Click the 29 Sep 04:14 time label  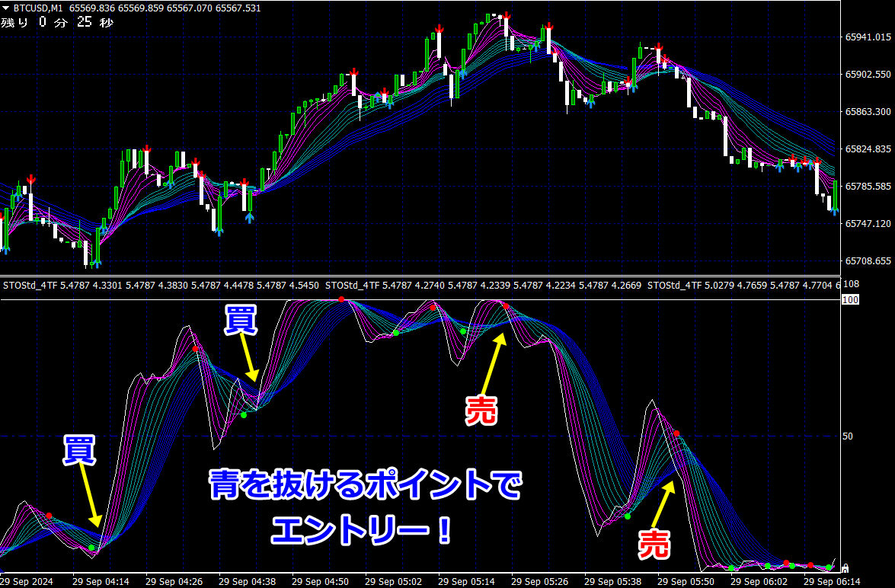101,582
